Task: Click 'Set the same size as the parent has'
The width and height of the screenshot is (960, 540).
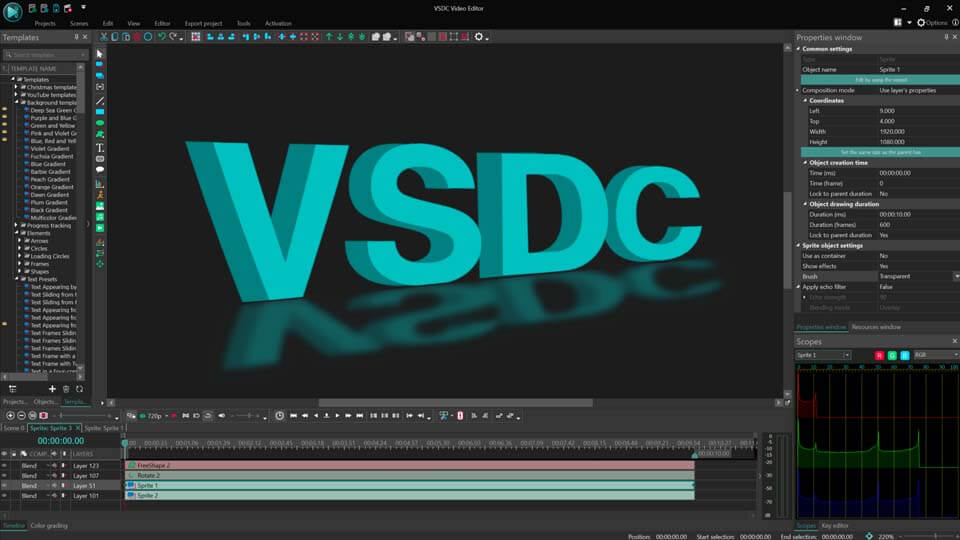Action: pos(880,152)
